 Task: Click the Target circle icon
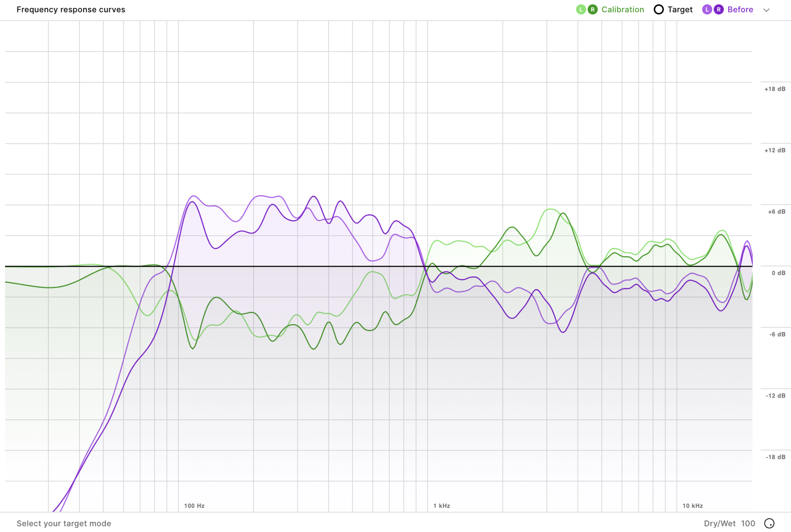(659, 9)
